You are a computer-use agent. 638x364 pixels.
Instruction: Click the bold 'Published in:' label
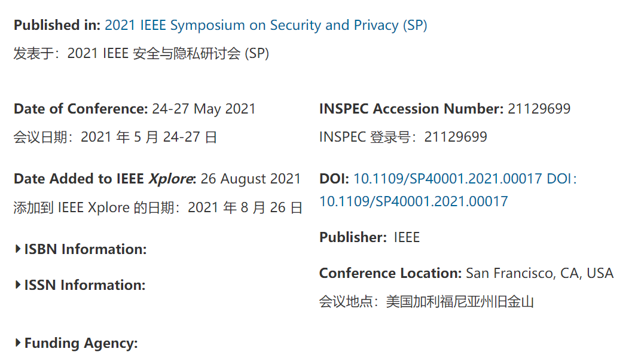pyautogui.click(x=57, y=25)
